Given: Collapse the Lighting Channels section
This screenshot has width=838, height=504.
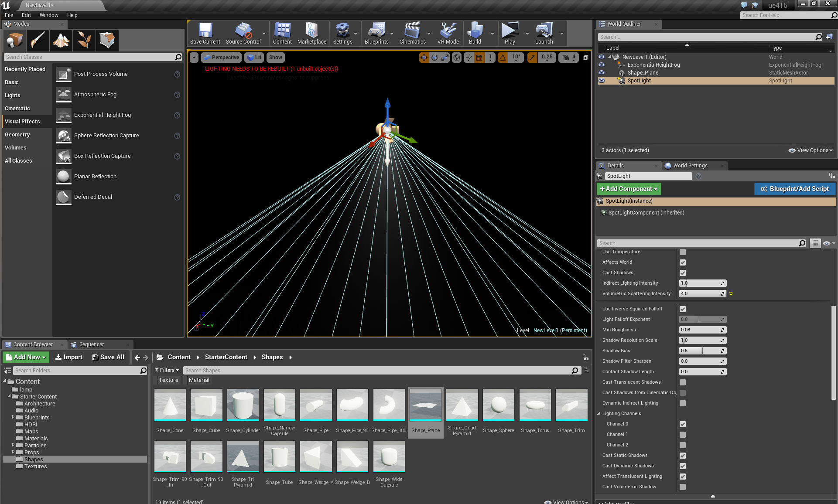Looking at the screenshot, I should coord(599,413).
